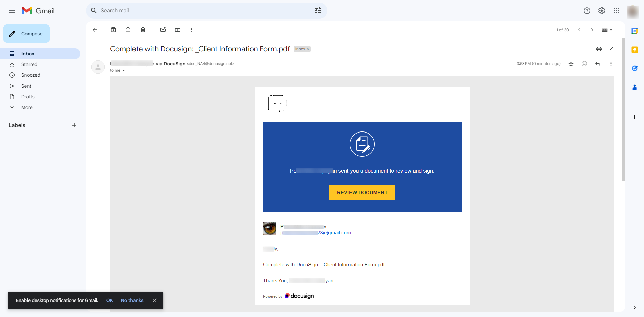Open the email in a new window

pyautogui.click(x=611, y=49)
